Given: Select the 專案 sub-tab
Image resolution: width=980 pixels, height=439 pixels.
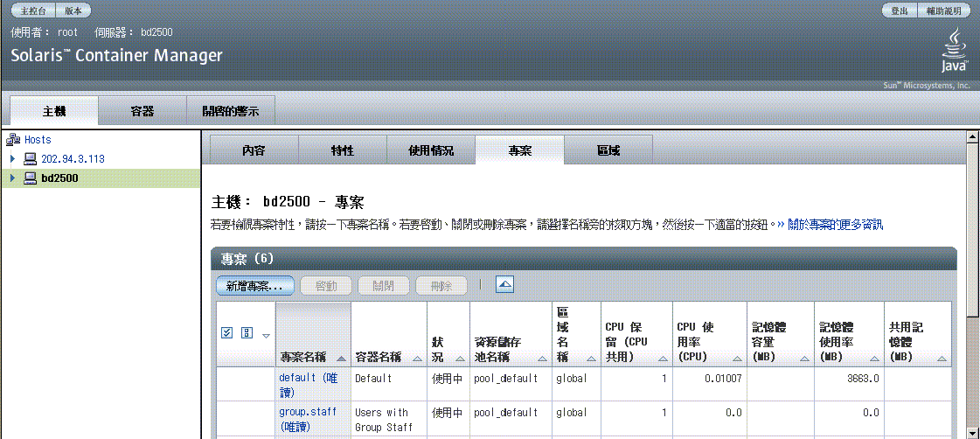Looking at the screenshot, I should click(x=520, y=150).
